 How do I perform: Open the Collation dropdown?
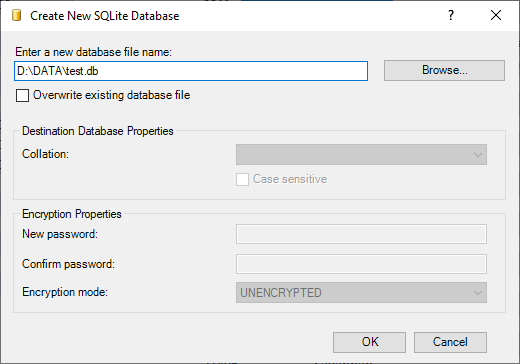[361, 154]
